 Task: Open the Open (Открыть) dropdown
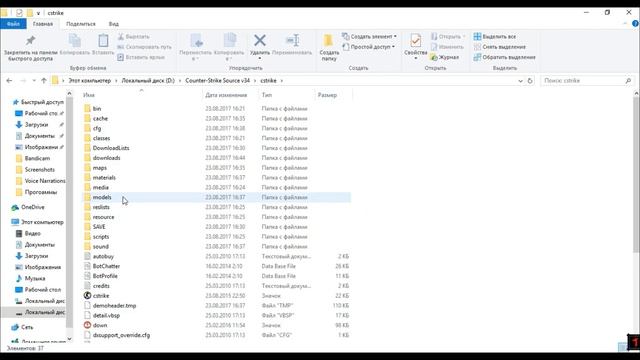[448, 36]
